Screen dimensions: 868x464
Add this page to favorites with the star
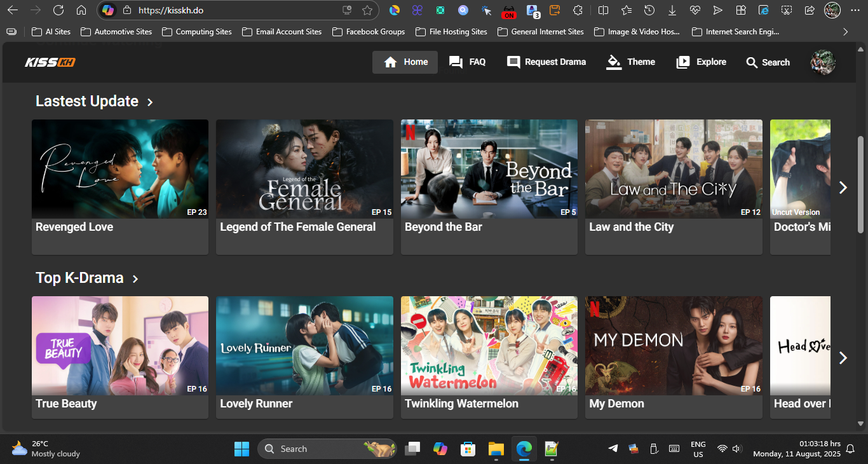[x=367, y=10]
